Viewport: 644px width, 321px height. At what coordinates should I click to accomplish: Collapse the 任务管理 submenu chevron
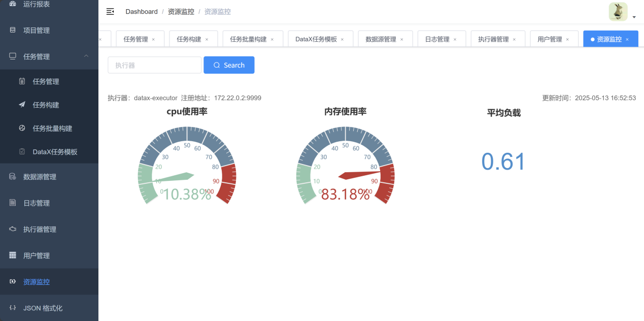point(86,56)
